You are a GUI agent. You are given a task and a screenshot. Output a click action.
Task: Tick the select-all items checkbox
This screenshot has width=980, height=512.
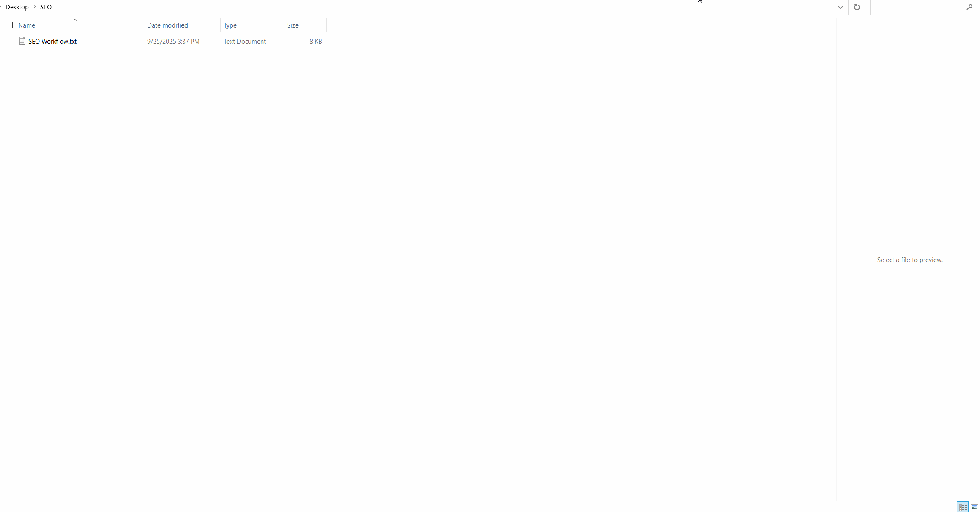[9, 25]
